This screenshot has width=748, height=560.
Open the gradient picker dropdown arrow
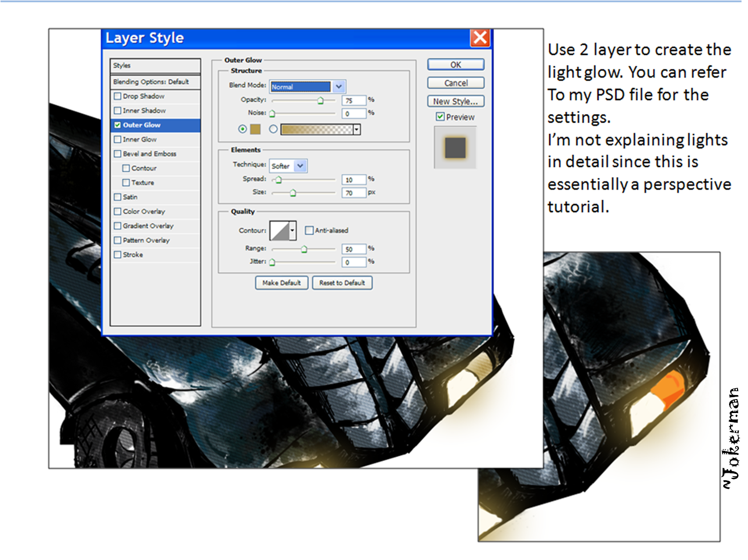[357, 130]
